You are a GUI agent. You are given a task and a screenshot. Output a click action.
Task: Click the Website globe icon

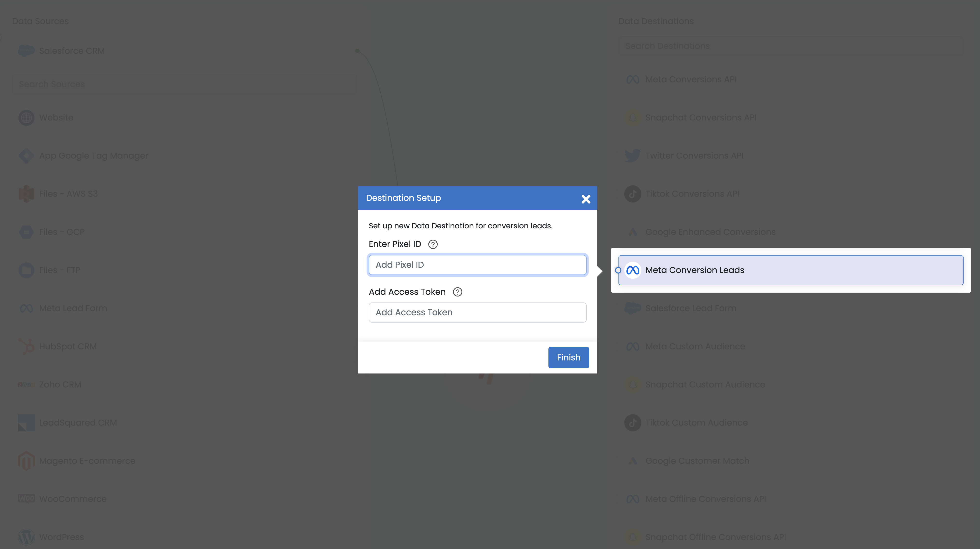tap(26, 118)
